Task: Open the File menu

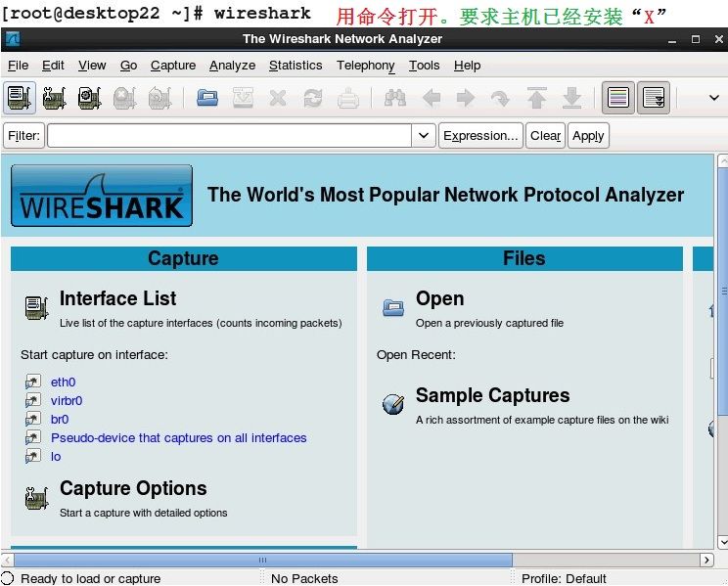Action: click(19, 66)
